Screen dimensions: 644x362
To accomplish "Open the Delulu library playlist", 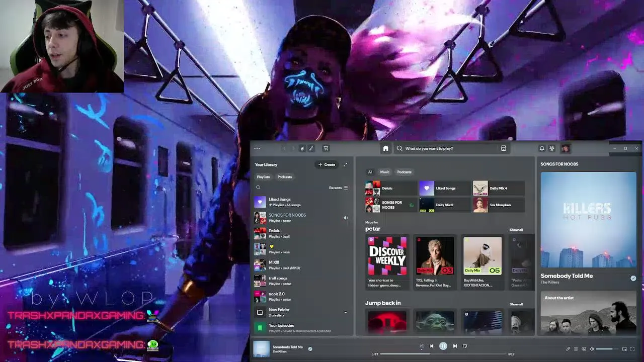I will click(301, 233).
